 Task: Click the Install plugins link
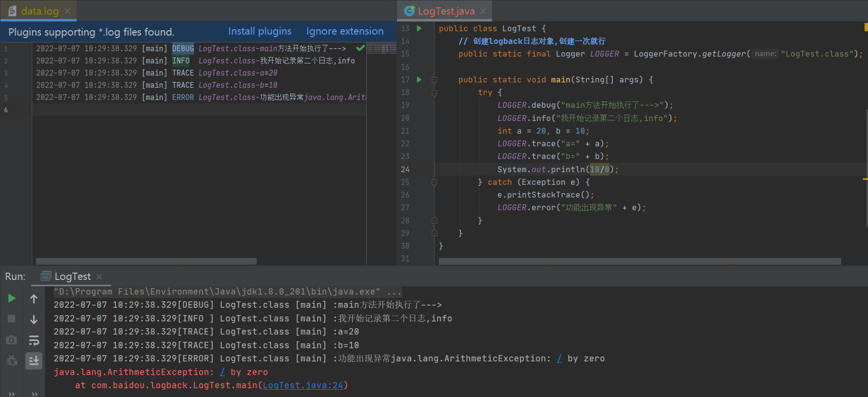tap(260, 32)
